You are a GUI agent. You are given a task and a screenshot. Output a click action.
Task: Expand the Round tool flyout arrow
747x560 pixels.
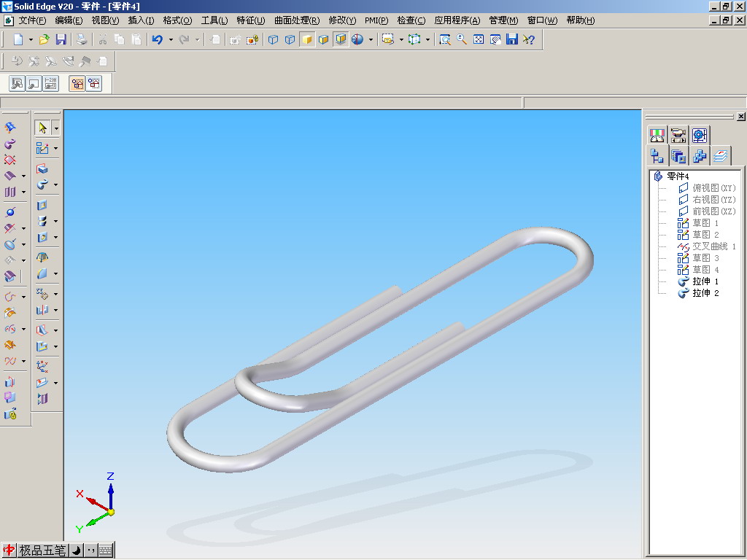click(55, 273)
